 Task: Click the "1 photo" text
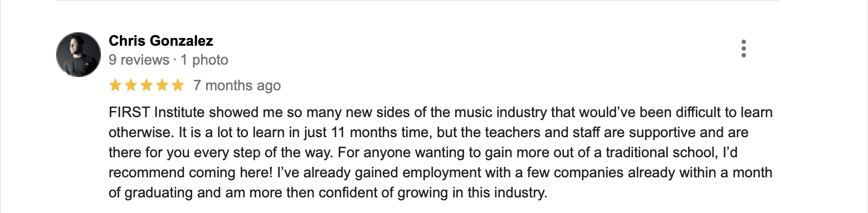tap(204, 60)
